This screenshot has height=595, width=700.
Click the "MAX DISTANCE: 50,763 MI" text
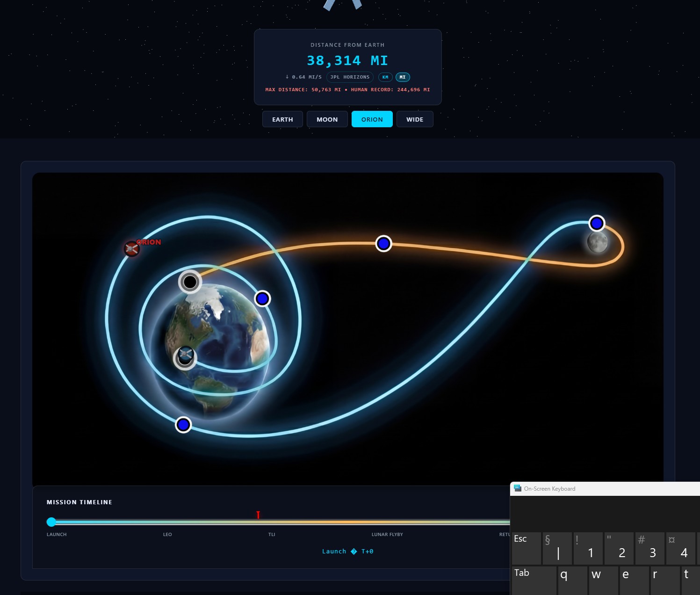[303, 90]
